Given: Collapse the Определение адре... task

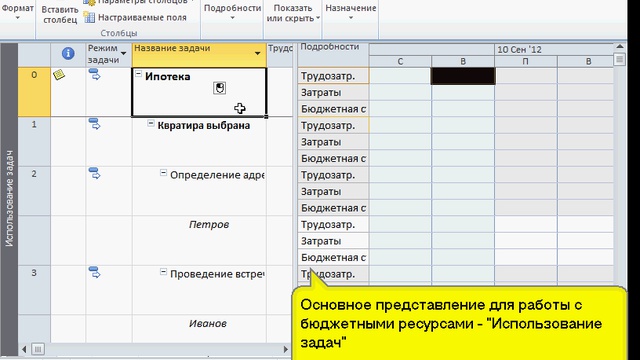Looking at the screenshot, I should 163,173.
